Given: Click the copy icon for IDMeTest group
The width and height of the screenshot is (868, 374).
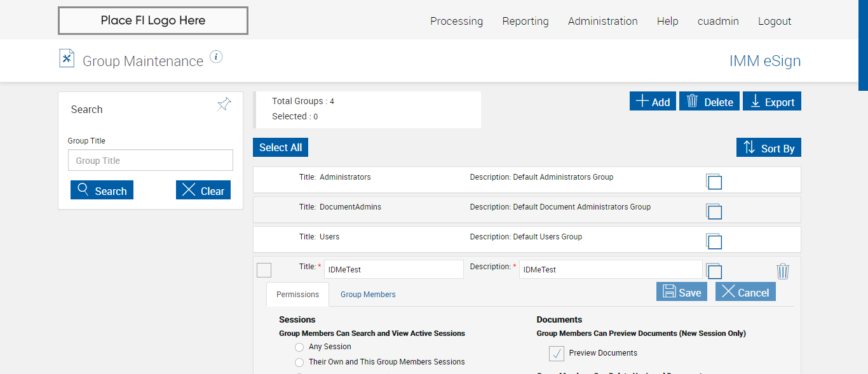Looking at the screenshot, I should [714, 271].
